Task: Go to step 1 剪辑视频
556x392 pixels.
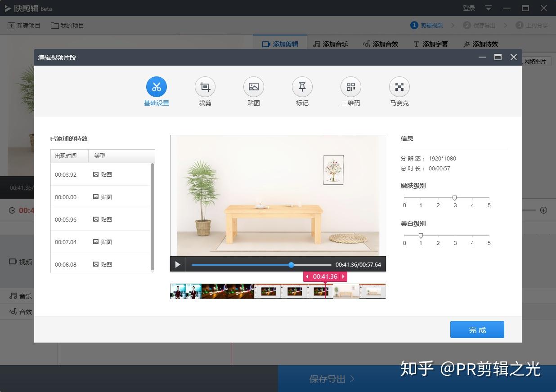Action: pos(427,25)
